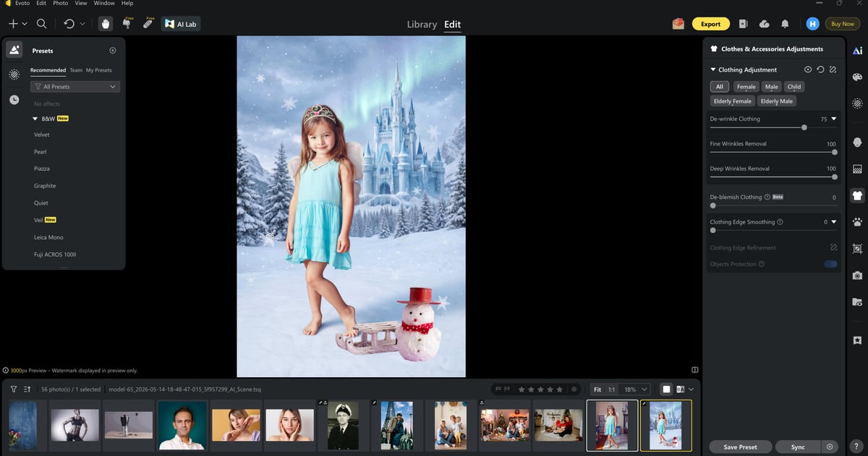
Task: Click the Export button
Action: 710,24
